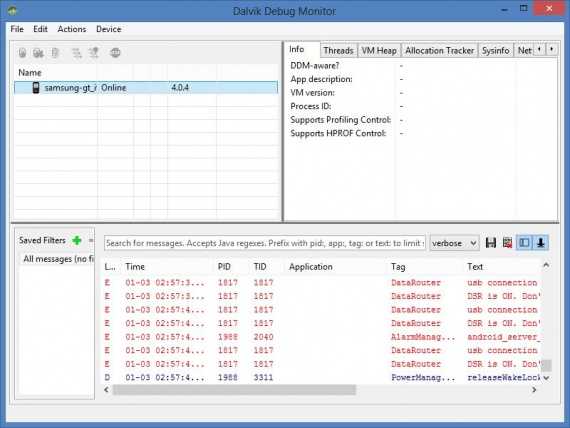Click the TID column header
This screenshot has width=570, height=428.
pos(260,267)
